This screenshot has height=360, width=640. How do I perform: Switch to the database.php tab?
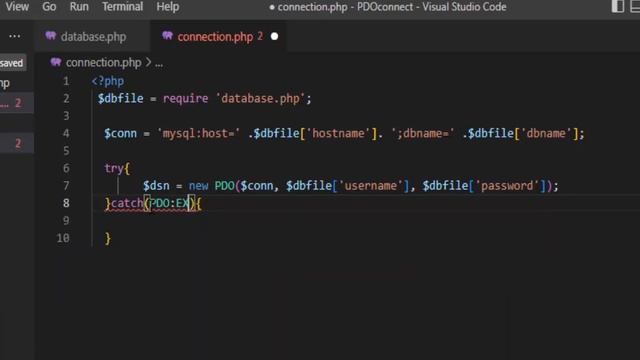pyautogui.click(x=93, y=37)
